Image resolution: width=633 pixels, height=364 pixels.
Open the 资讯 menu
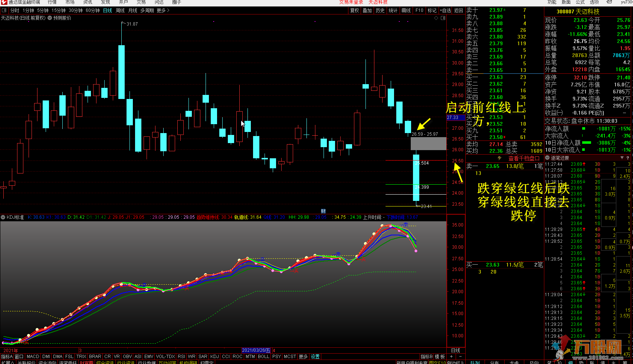coord(88,2)
